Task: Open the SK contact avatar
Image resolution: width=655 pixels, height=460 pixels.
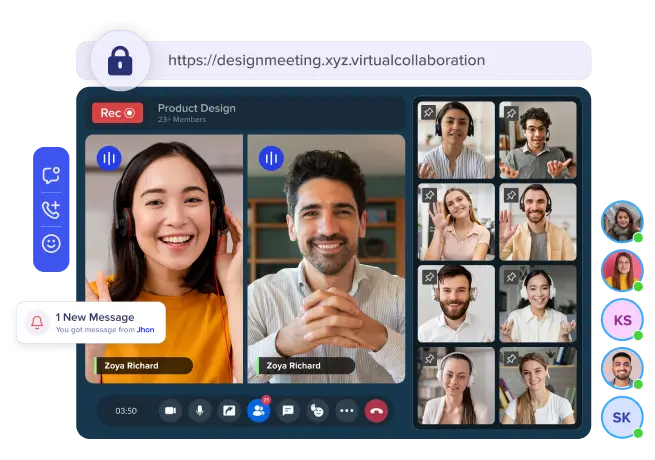Action: pyautogui.click(x=622, y=417)
